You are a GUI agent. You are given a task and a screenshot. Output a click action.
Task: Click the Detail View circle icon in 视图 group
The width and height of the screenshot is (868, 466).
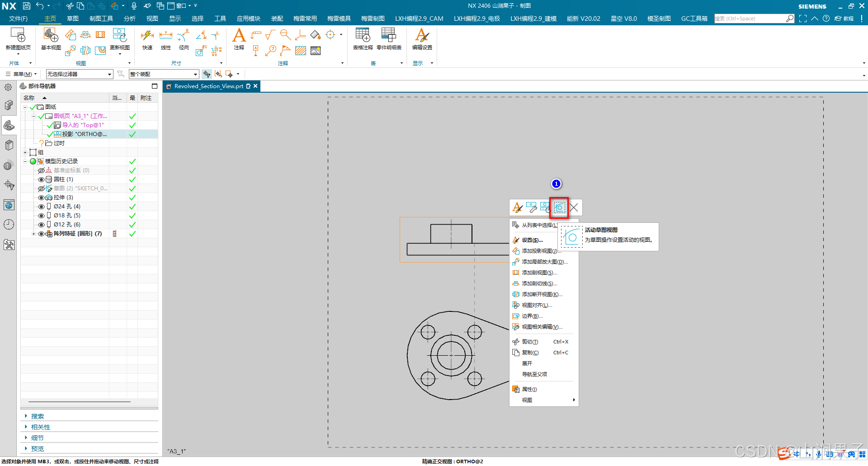click(70, 51)
